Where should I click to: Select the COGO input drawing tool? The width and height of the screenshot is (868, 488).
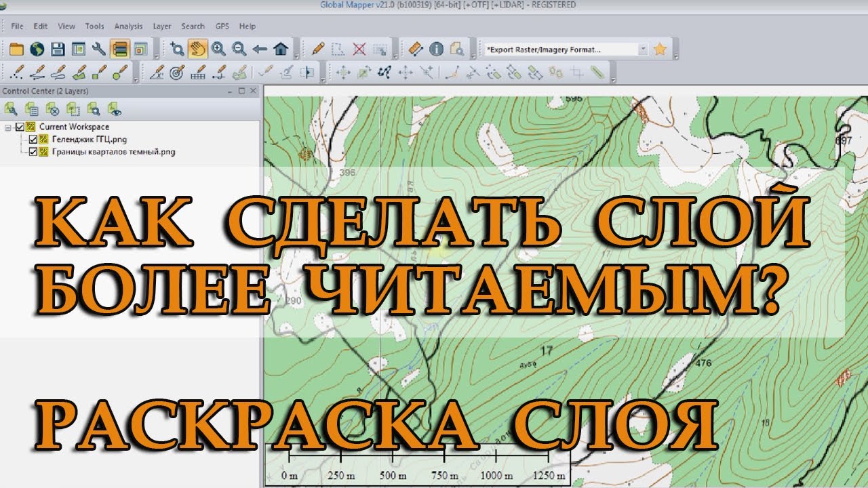[157, 70]
